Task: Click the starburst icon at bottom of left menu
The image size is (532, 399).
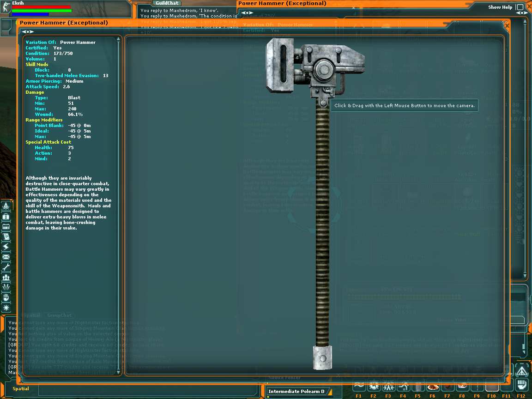Action: click(x=6, y=308)
